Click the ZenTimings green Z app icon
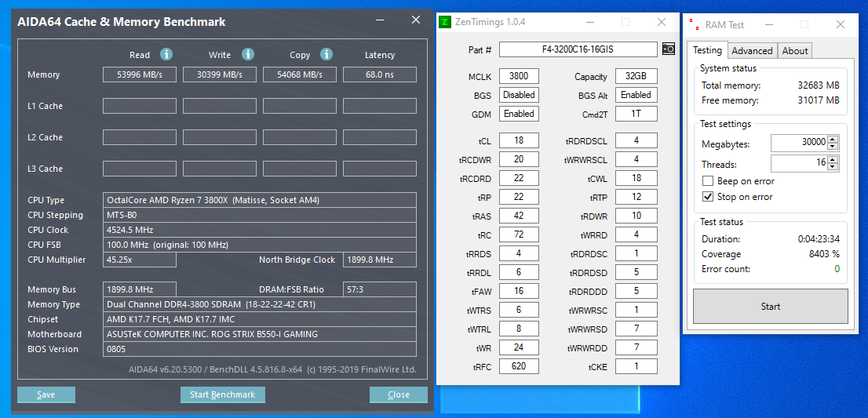Screen dimensions: 868x418 coord(444,22)
